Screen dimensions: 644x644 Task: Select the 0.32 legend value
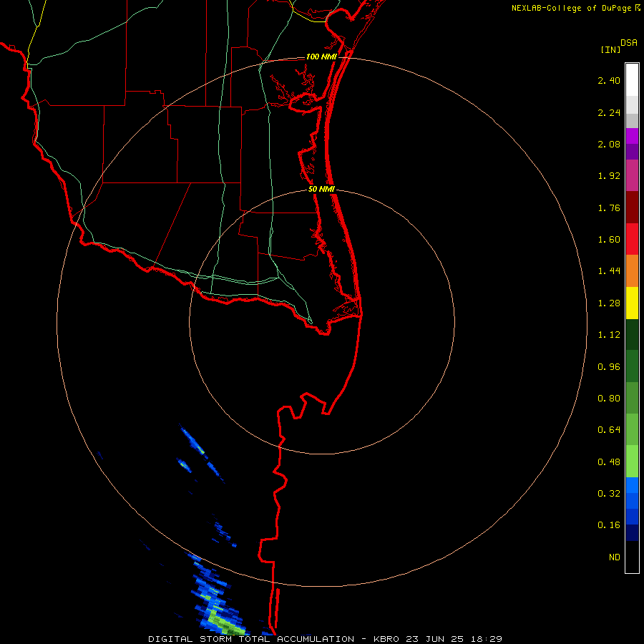609,494
